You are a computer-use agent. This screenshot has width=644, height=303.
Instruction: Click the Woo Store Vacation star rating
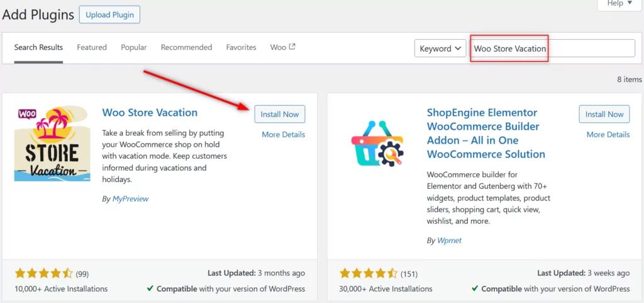click(44, 273)
